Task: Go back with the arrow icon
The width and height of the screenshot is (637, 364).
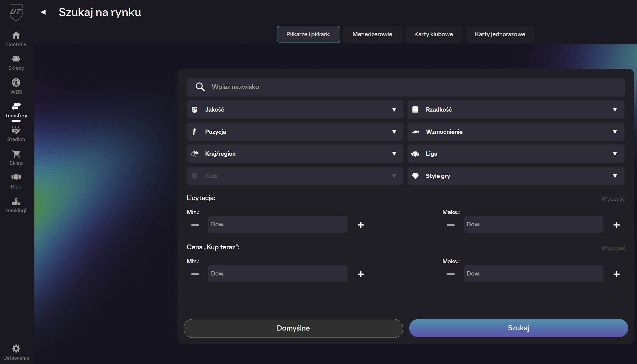Action: coord(43,12)
